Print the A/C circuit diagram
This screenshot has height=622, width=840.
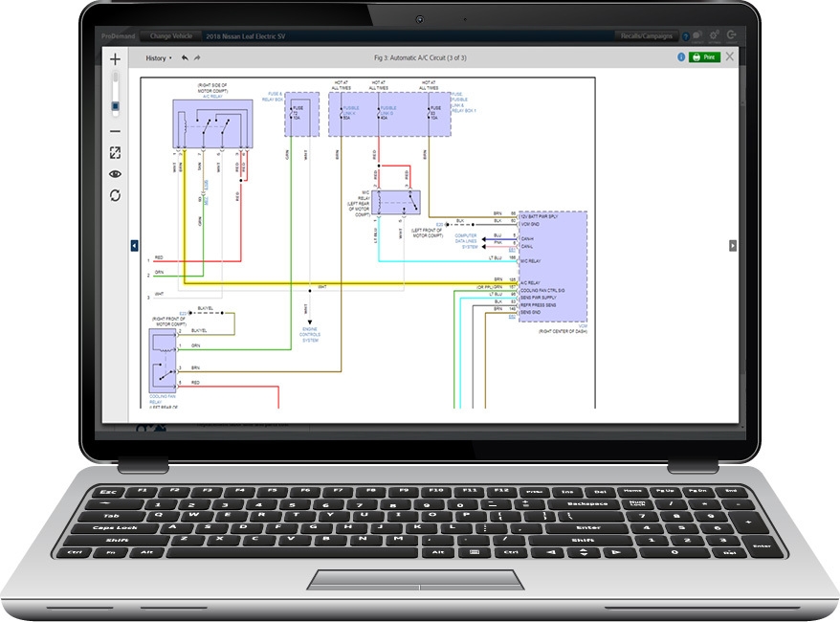[x=705, y=56]
